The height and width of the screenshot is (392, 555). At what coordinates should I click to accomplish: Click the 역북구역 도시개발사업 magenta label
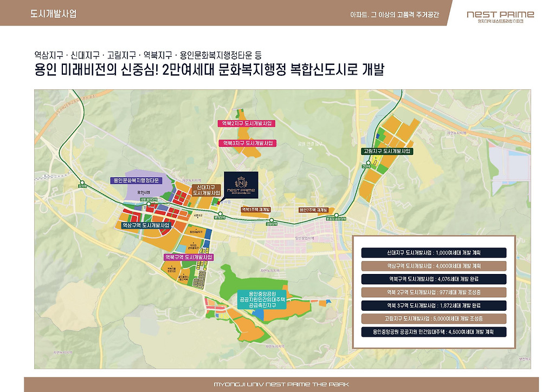pyautogui.click(x=189, y=257)
